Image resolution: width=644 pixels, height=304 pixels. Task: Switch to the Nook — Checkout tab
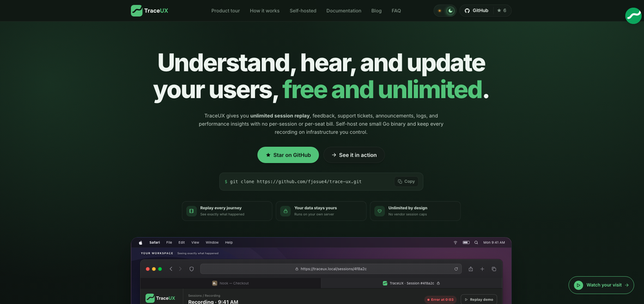(231, 283)
